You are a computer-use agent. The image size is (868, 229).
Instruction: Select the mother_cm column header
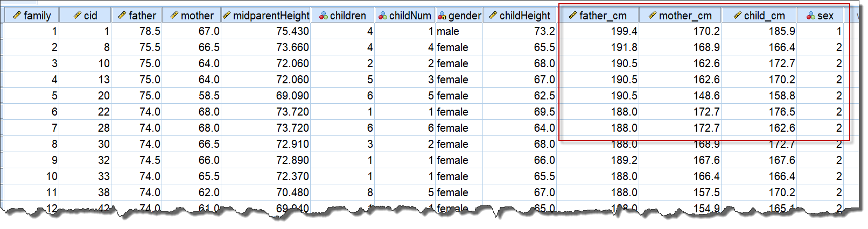coord(680,16)
